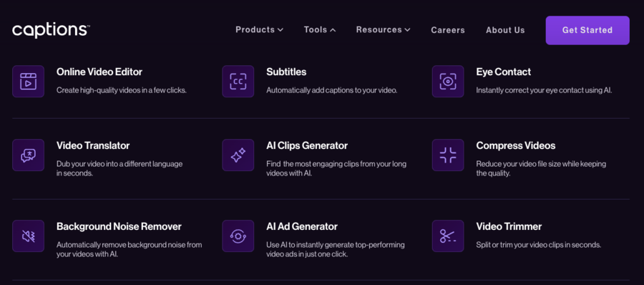Click 'Automatically add captions to your video.'
Viewport: 644px width, 285px height.
coord(332,90)
